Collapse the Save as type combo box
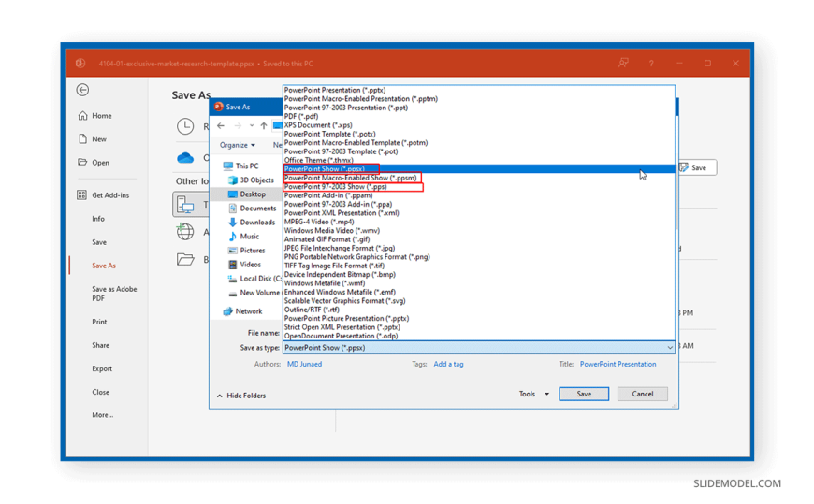Viewport: 814px width, 504px height. click(x=670, y=348)
